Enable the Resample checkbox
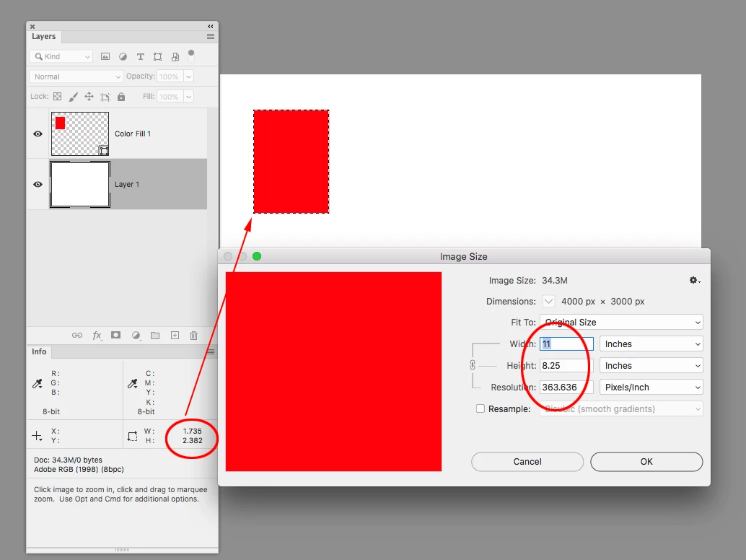The image size is (746, 560). click(x=480, y=408)
